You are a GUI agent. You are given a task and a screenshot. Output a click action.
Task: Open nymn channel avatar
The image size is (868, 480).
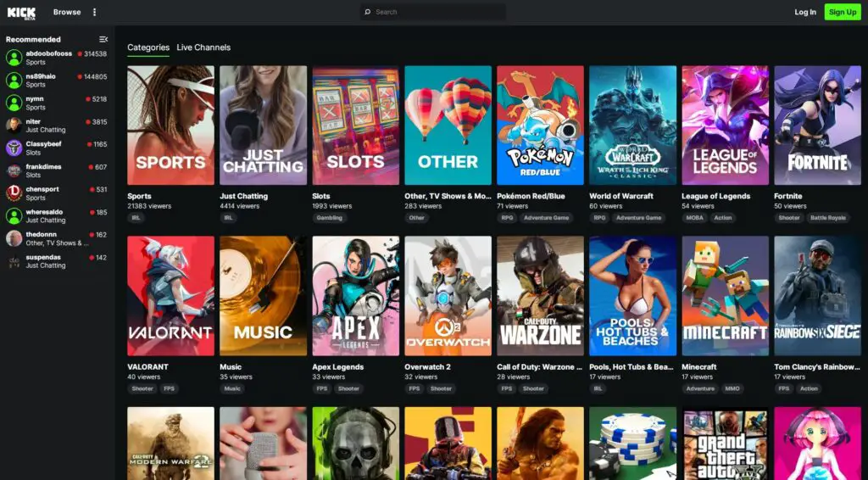(14, 103)
